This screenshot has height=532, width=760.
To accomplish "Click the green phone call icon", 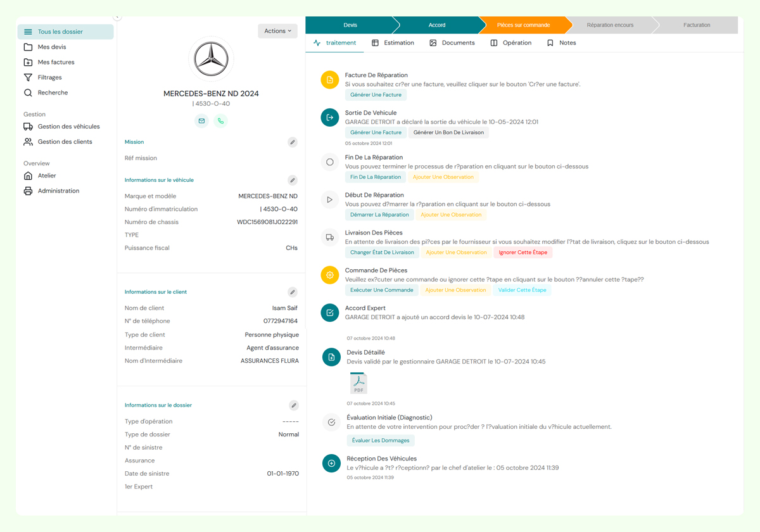I will click(x=220, y=121).
